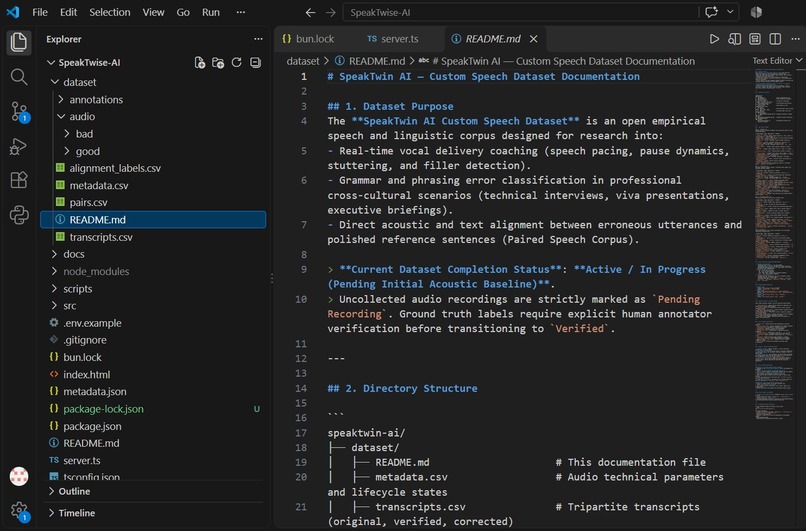Open metadata.csv in explorer
This screenshot has height=531, width=806.
[99, 186]
